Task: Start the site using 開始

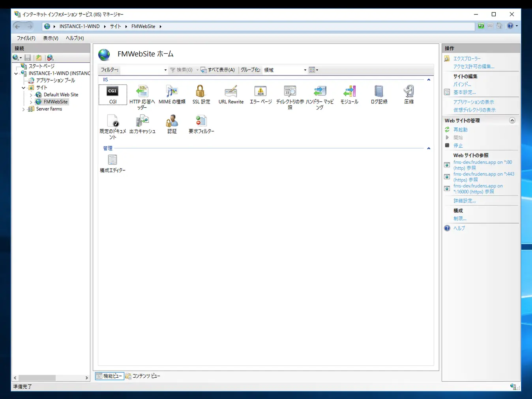Action: 458,137
